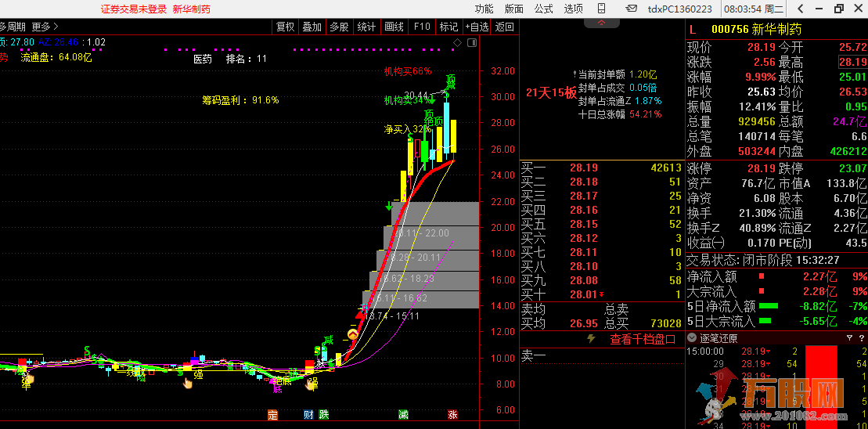Open the mobile phone icon in title bar

click(x=602, y=9)
